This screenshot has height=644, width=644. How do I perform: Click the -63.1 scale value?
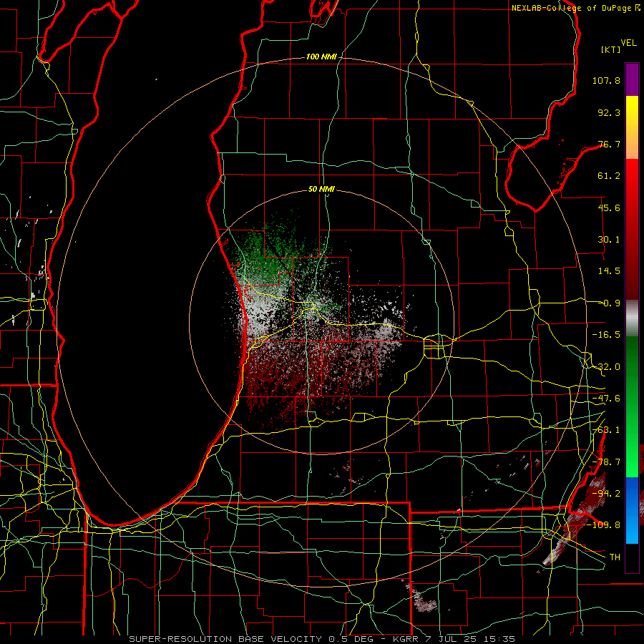point(606,430)
